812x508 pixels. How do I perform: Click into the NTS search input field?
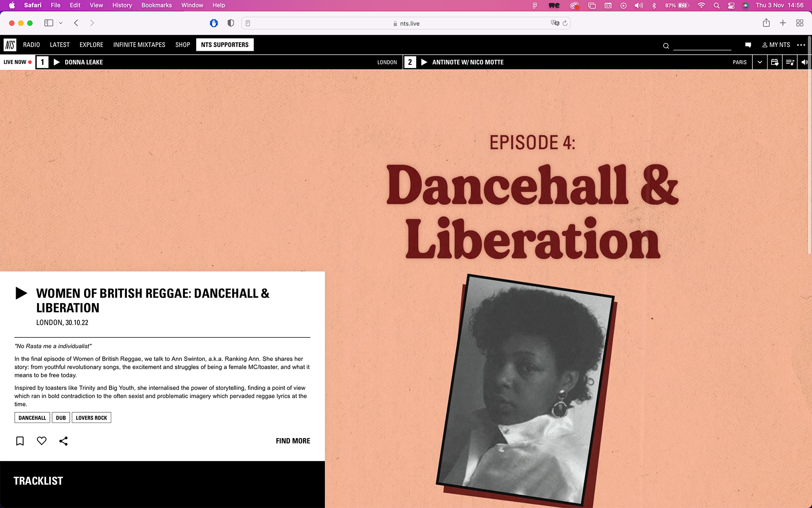[x=702, y=45]
